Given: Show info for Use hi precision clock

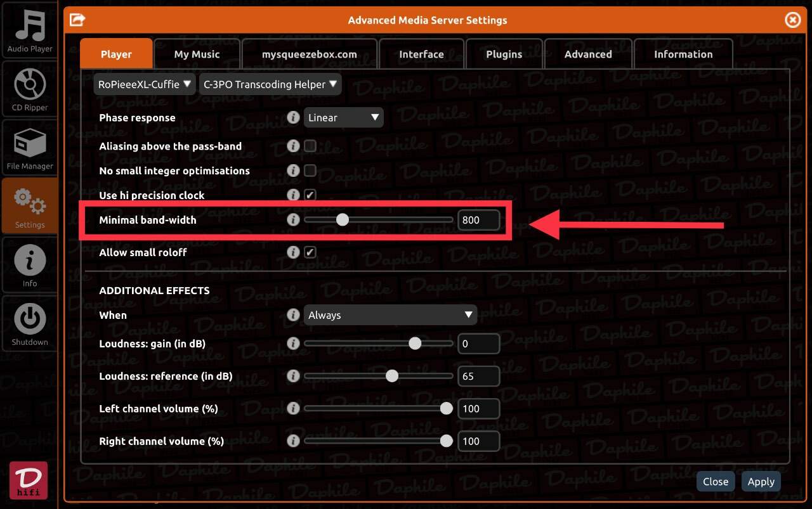Looking at the screenshot, I should pyautogui.click(x=293, y=195).
